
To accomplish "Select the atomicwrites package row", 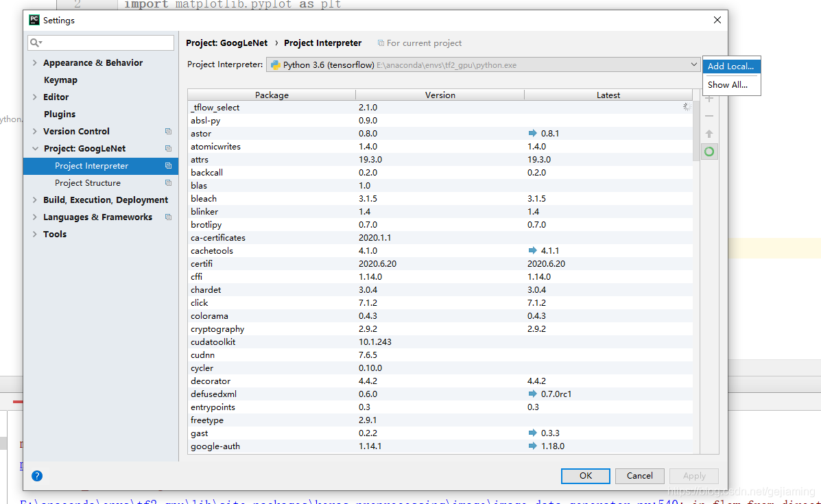I will 440,147.
